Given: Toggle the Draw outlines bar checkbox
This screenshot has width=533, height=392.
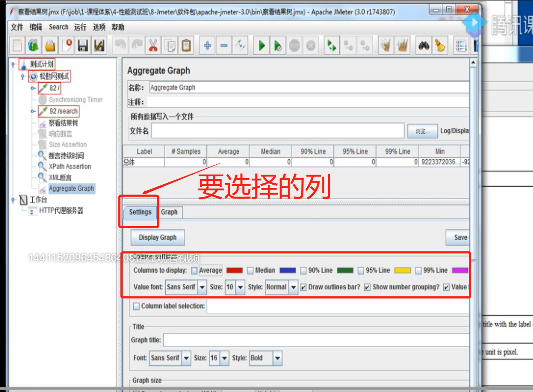Looking at the screenshot, I should point(303,287).
